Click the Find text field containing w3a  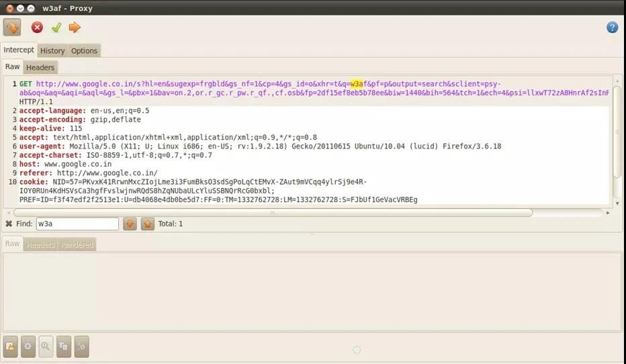[x=77, y=224]
